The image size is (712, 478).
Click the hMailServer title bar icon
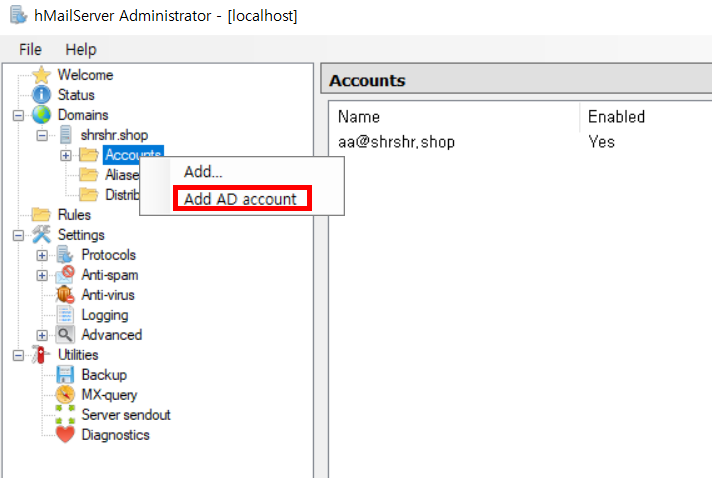click(x=19, y=15)
